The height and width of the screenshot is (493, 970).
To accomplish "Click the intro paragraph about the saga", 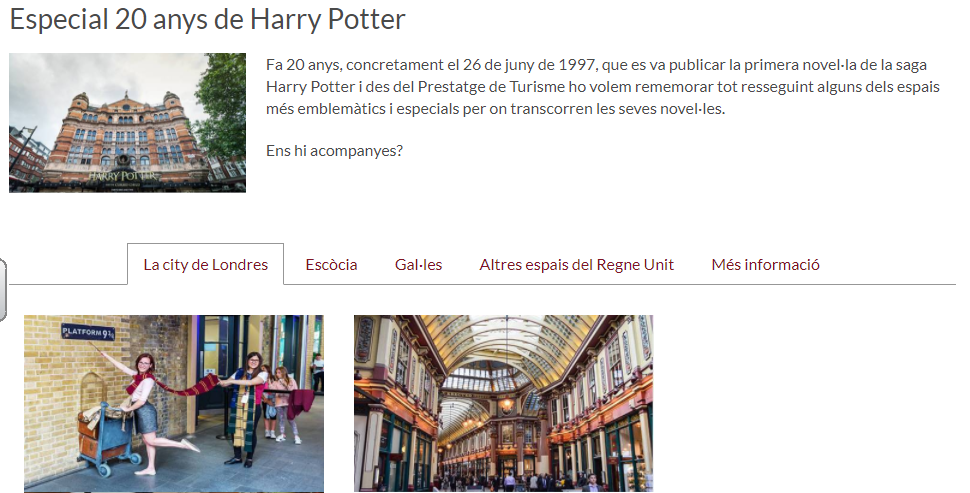I will (x=603, y=87).
